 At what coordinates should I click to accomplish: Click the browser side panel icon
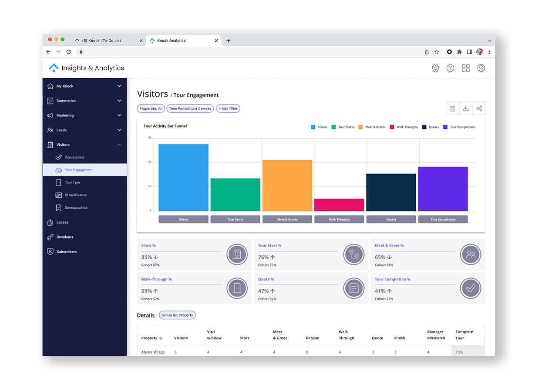coord(469,52)
